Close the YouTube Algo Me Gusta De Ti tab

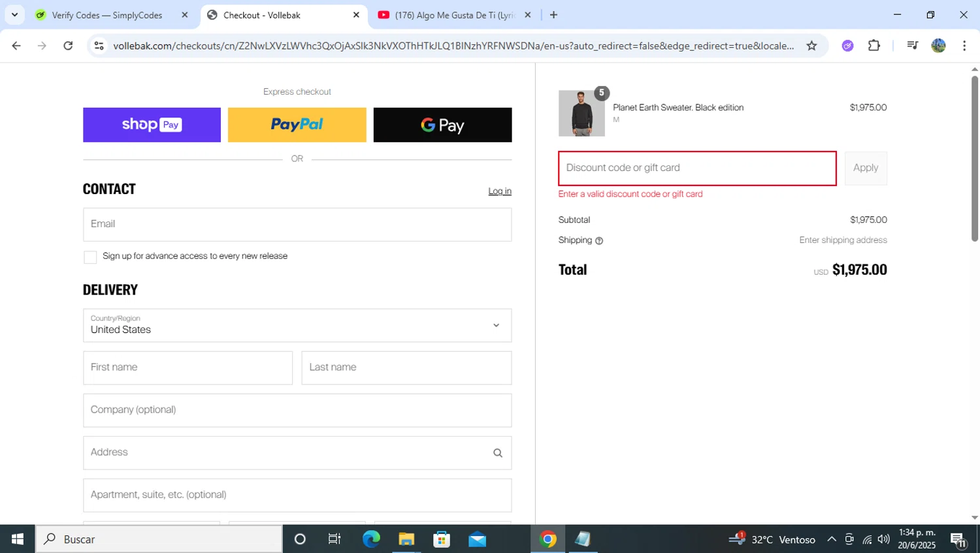point(528,15)
